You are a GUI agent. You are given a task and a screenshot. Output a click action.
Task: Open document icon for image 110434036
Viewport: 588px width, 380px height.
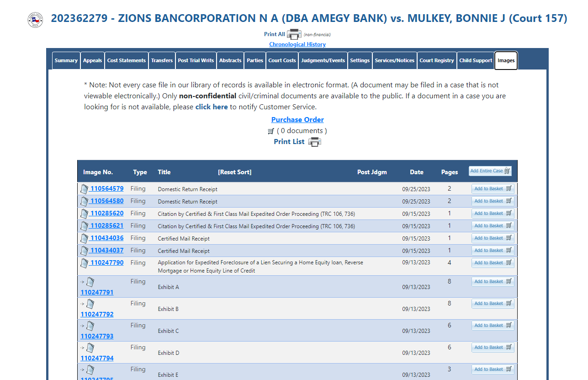tap(85, 238)
